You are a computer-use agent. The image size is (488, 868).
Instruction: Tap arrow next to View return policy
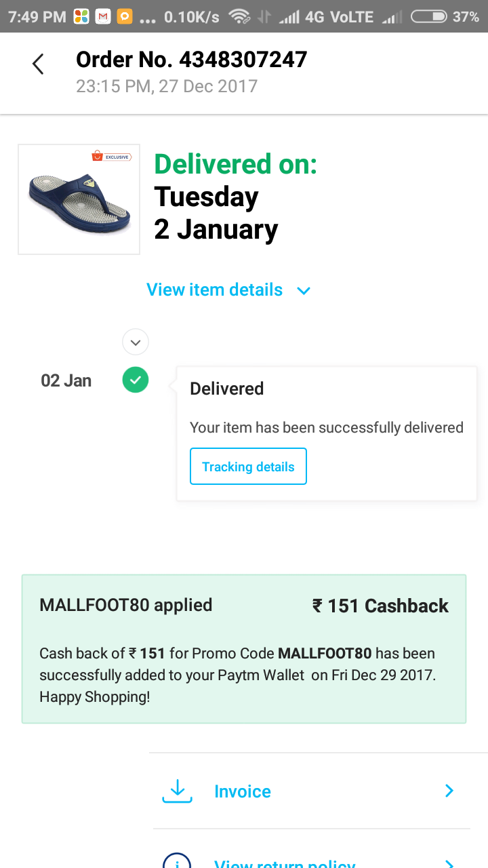pos(449,863)
